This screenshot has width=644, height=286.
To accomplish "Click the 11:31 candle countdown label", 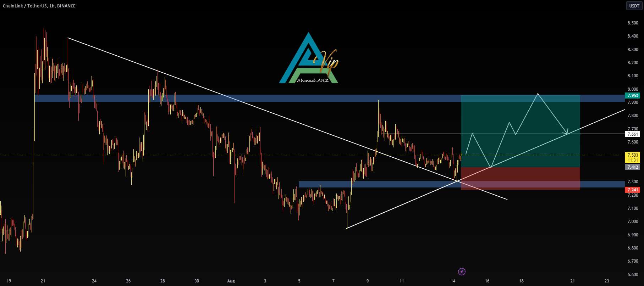I will [x=632, y=160].
